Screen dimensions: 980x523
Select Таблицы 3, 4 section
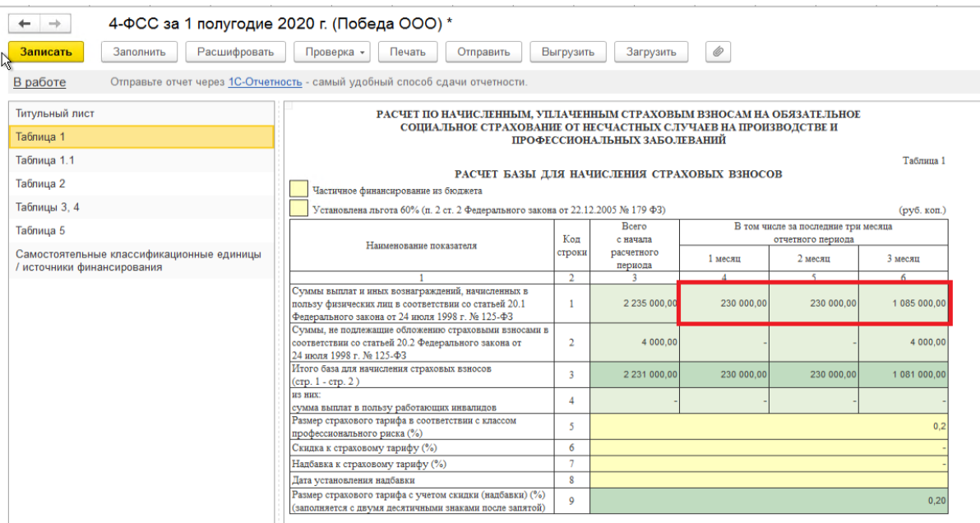tap(142, 207)
